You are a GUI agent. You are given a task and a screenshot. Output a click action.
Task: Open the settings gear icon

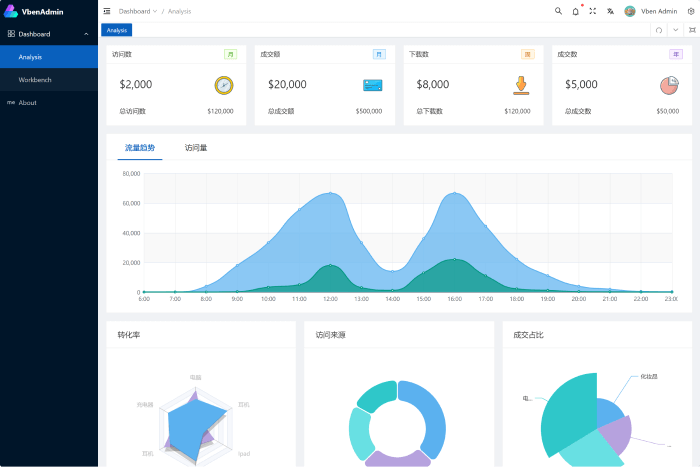(x=691, y=11)
